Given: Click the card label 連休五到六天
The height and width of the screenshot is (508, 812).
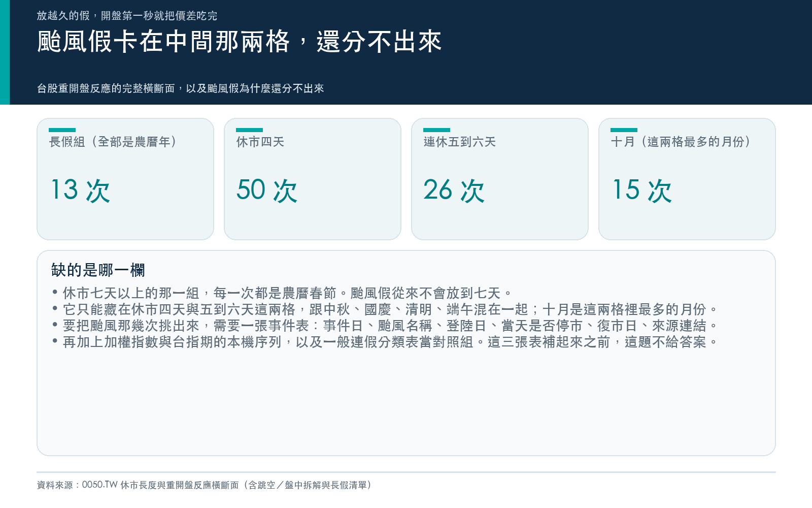Looking at the screenshot, I should click(460, 142).
